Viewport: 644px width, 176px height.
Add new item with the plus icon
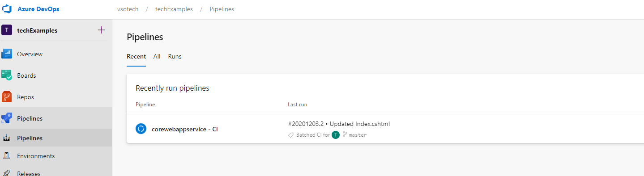[101, 30]
